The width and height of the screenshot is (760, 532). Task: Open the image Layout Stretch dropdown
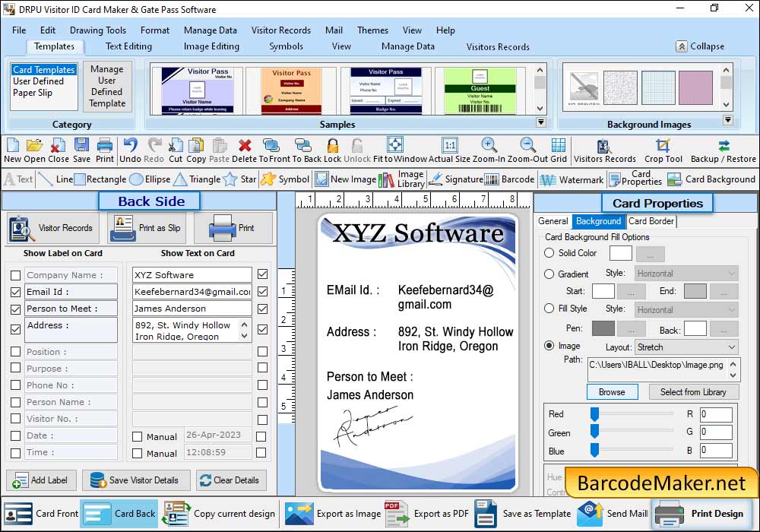[x=686, y=347]
